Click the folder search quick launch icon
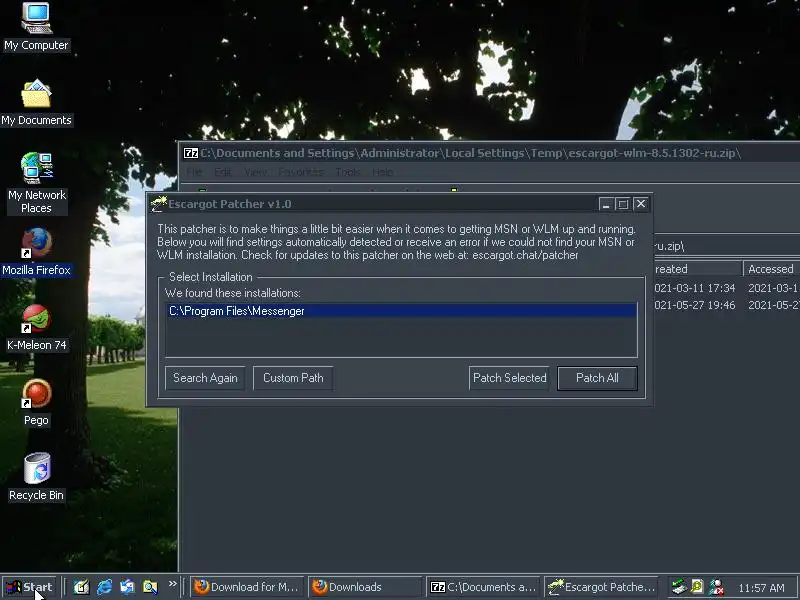 150,587
